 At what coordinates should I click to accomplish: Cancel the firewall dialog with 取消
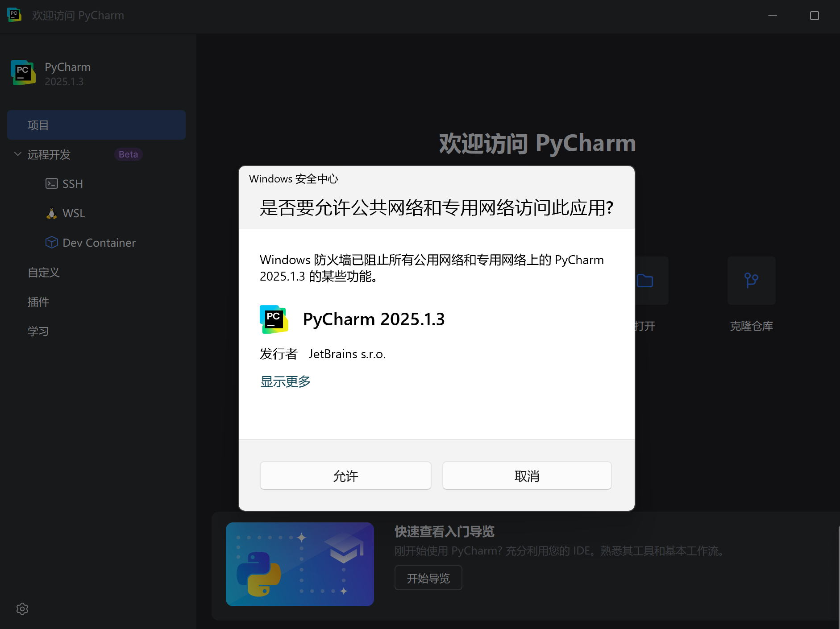pyautogui.click(x=527, y=476)
